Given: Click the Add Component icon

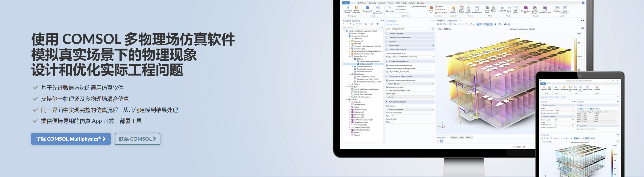Looking at the screenshot, I should (378, 10).
